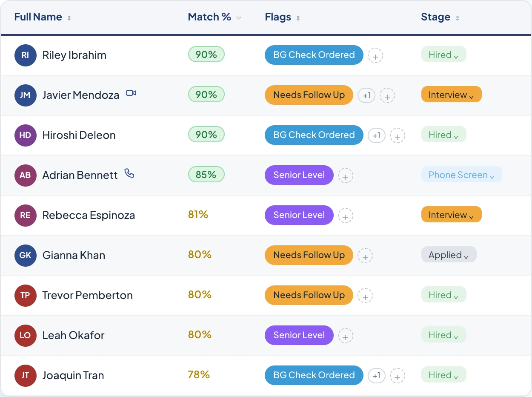Open candidate name Joaquin Tran
Screen dimensions: 532x397
(x=73, y=376)
